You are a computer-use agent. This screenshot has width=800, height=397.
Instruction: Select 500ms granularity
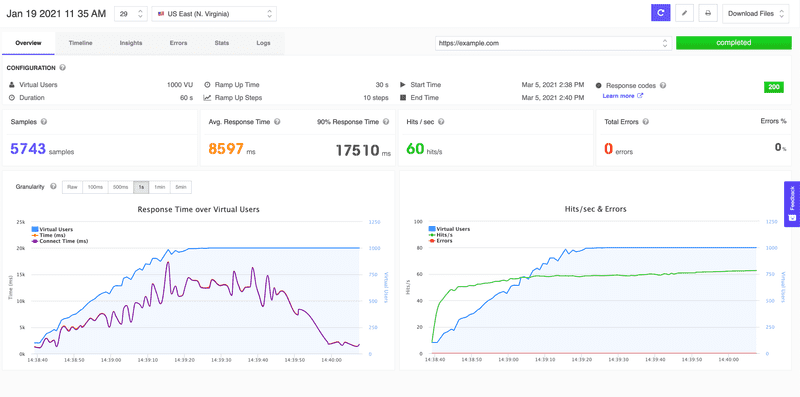121,187
